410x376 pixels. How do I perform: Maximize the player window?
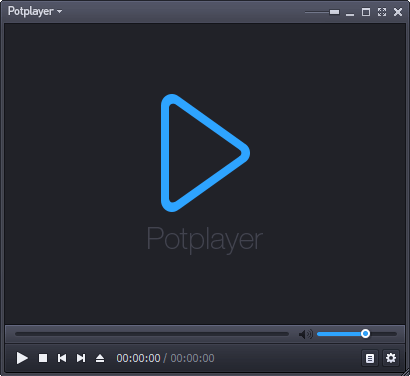click(x=366, y=12)
